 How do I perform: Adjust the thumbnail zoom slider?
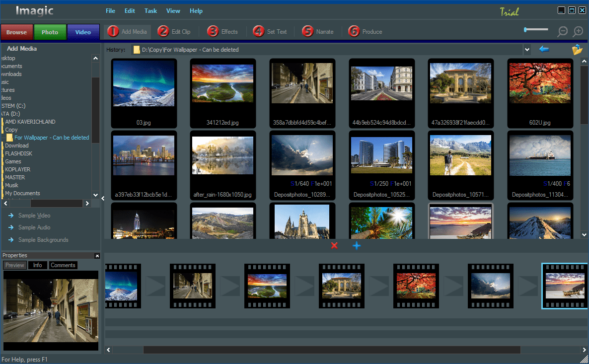click(536, 30)
